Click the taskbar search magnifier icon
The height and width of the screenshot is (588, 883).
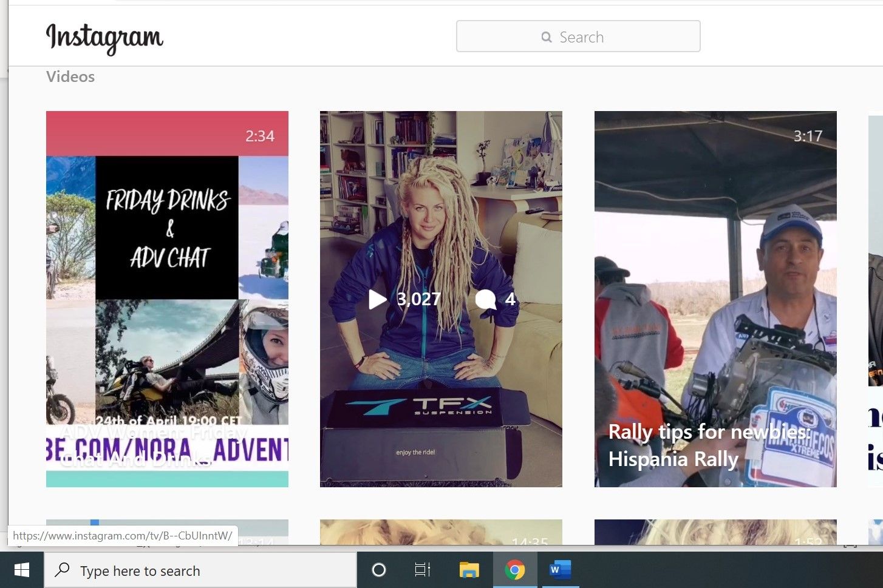click(62, 570)
